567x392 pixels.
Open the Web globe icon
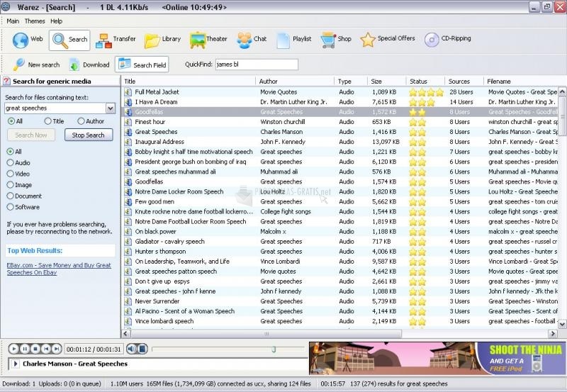coord(21,40)
